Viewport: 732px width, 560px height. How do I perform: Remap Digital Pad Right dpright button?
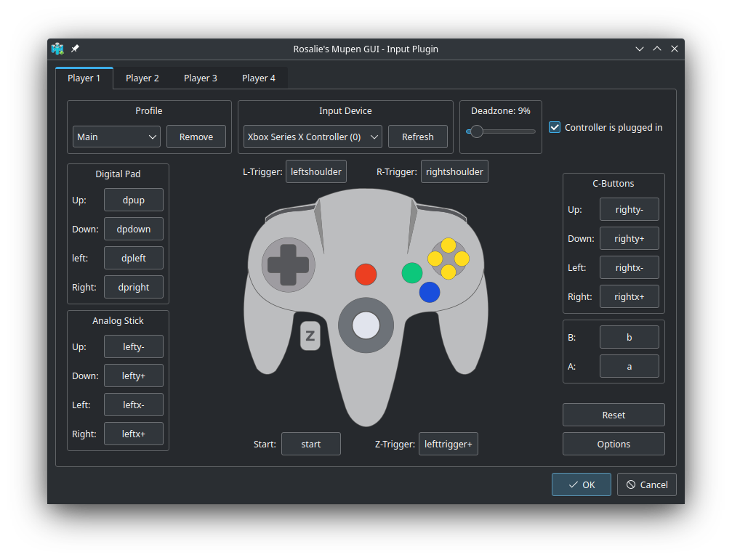click(x=134, y=287)
